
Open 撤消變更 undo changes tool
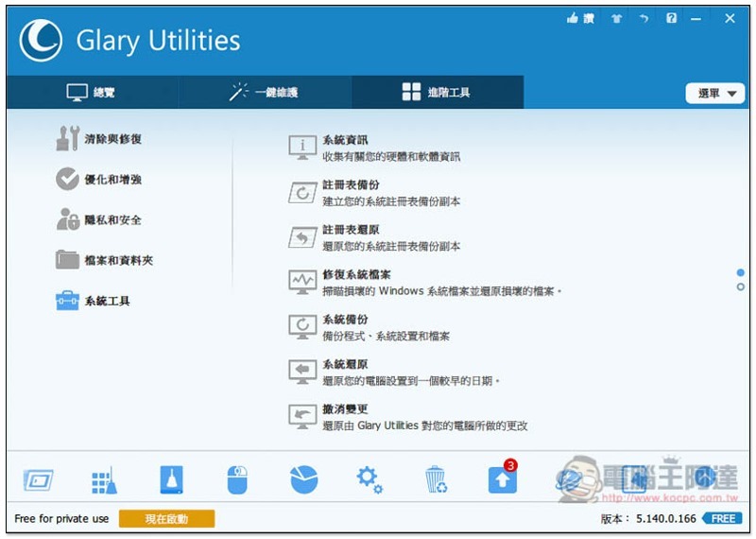(408, 417)
